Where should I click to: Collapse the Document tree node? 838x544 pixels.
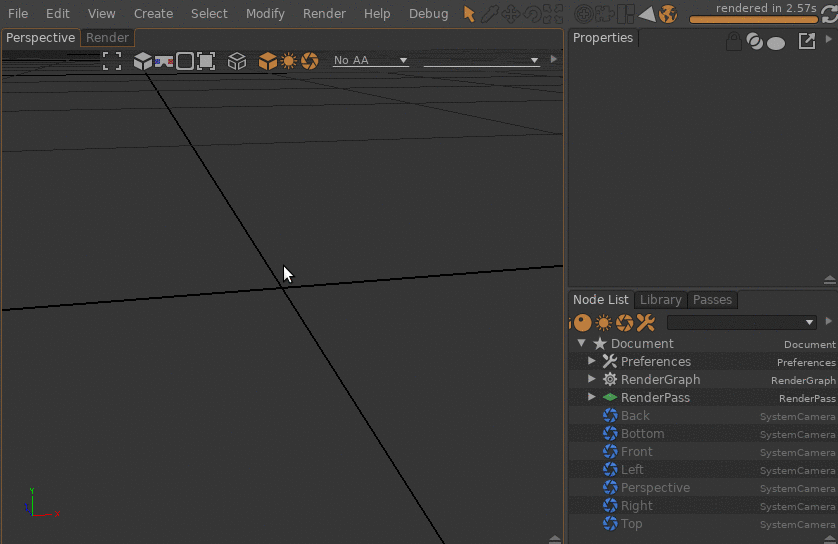582,343
